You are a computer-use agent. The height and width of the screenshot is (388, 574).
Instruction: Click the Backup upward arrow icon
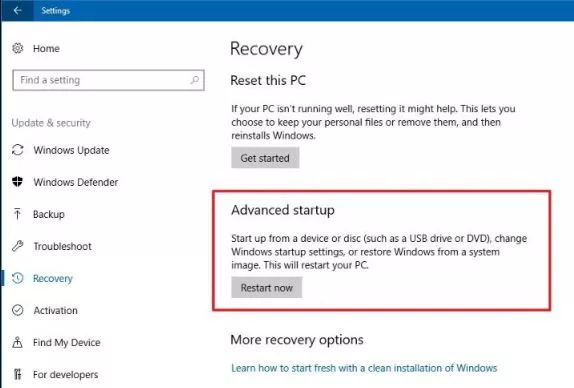17,214
